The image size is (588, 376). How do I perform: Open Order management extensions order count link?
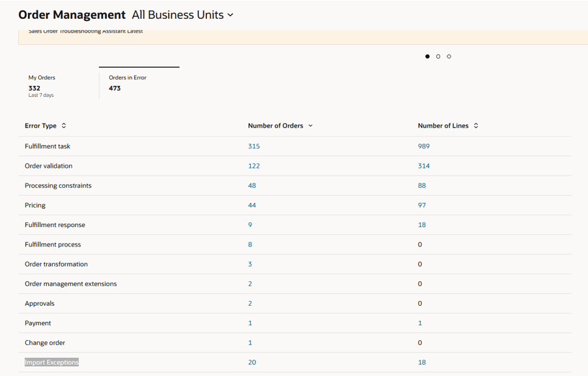click(x=250, y=284)
